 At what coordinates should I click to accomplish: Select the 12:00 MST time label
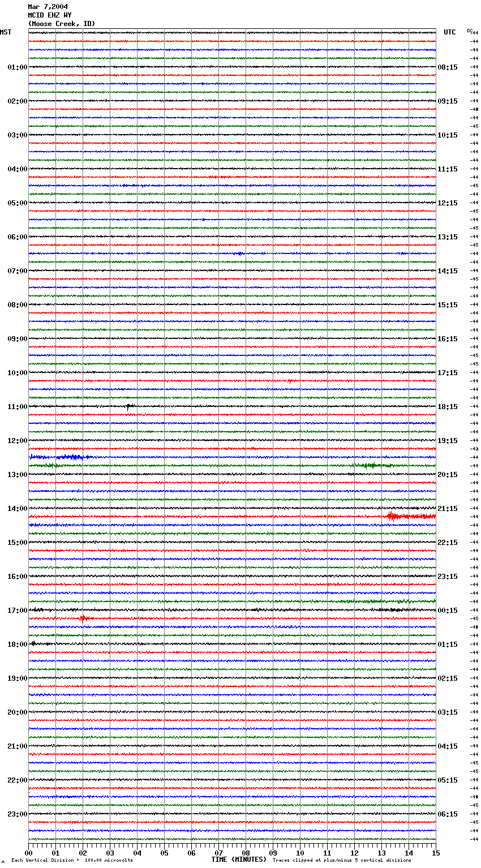coord(18,441)
